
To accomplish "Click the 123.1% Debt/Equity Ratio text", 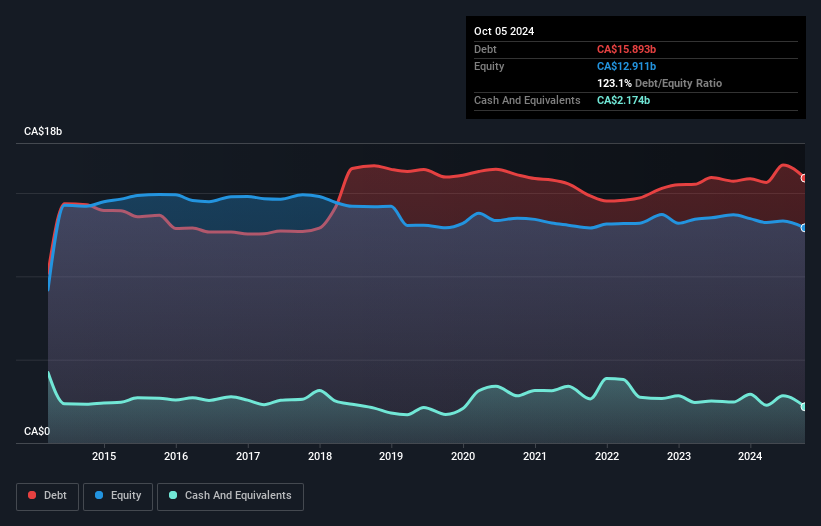I will [x=659, y=83].
